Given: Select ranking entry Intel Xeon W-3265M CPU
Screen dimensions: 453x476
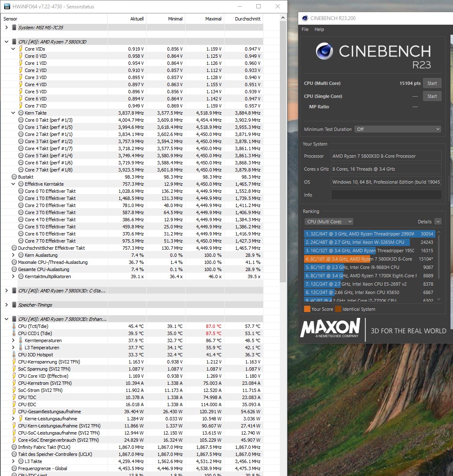Looking at the screenshot, I should pyautogui.click(x=369, y=242).
